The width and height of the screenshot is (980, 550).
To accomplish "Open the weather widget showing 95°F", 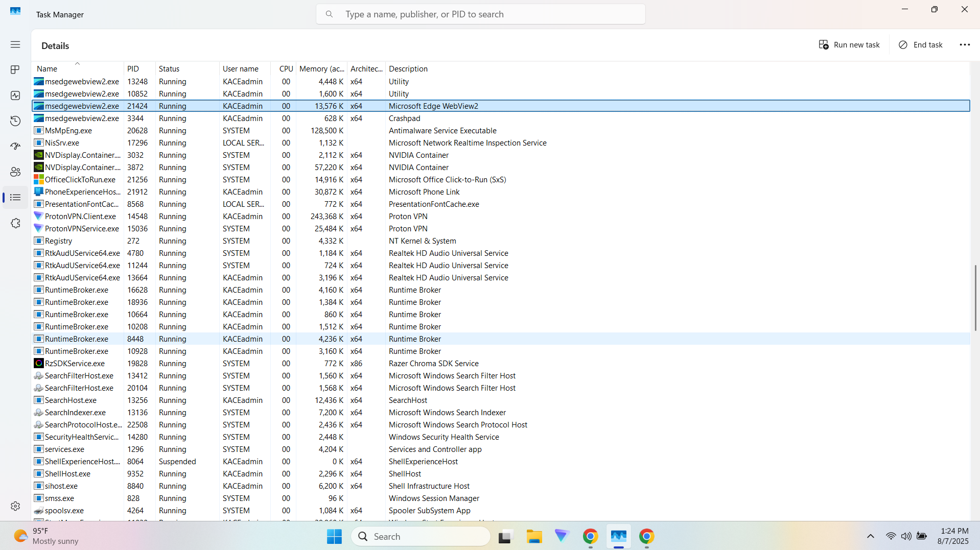I will (x=46, y=536).
